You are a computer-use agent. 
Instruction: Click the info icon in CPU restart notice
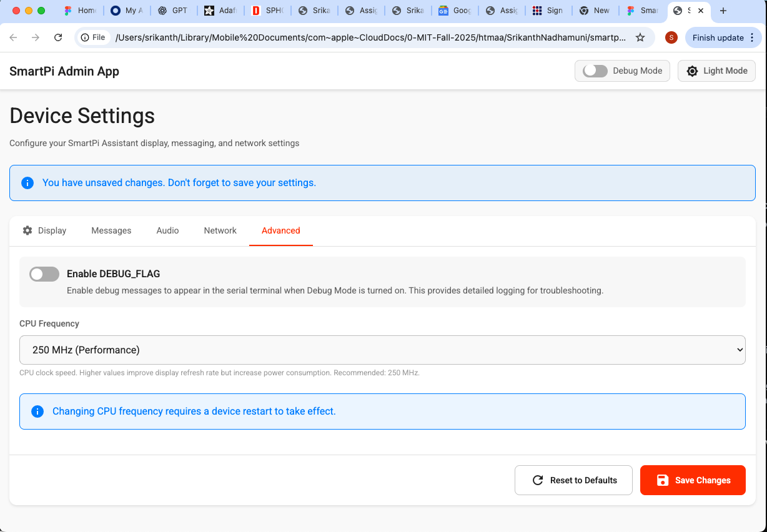click(37, 411)
